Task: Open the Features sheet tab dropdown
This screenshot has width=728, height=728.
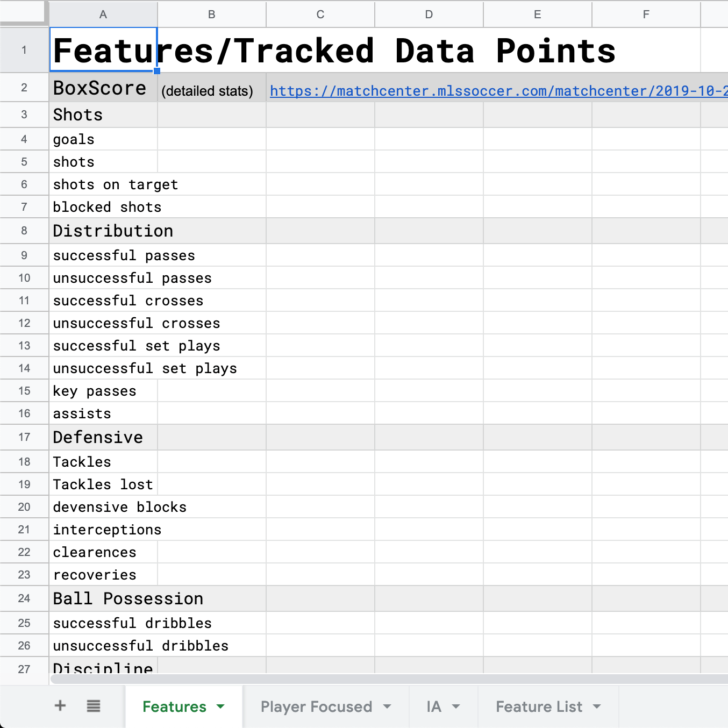Action: pos(220,707)
